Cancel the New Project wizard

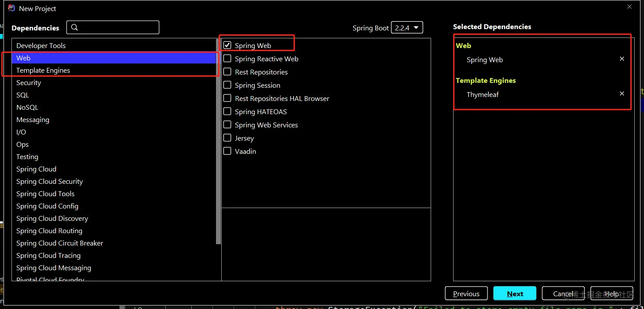[x=563, y=294]
